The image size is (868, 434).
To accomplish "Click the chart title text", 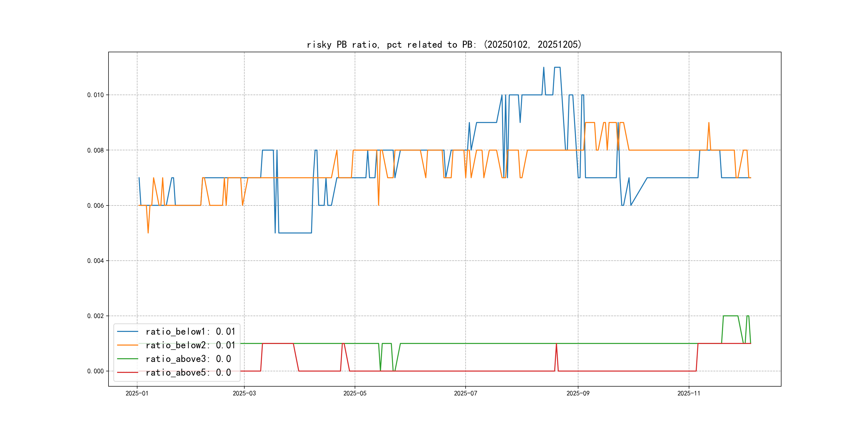I will [x=444, y=44].
